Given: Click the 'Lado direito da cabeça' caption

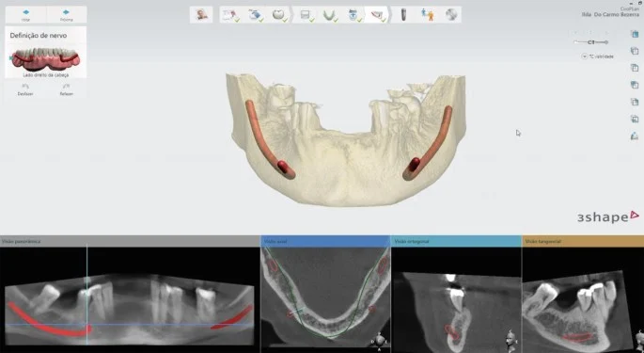Looking at the screenshot, I should 45,75.
